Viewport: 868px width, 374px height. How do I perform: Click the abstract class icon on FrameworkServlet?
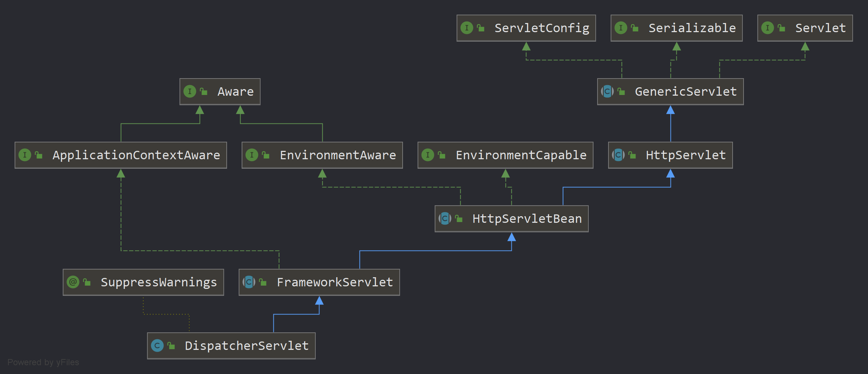(x=249, y=282)
